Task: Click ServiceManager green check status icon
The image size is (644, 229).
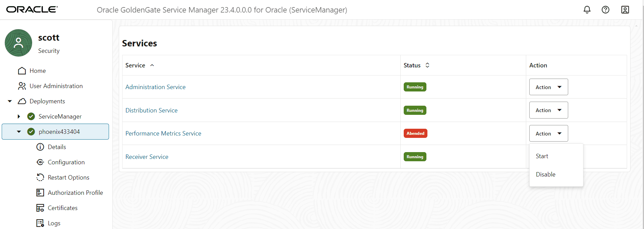Action: point(31,117)
